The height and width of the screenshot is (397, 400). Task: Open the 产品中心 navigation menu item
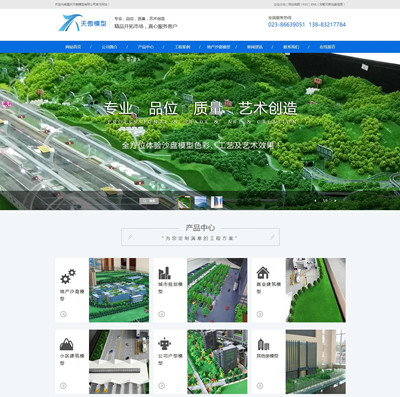(146, 47)
